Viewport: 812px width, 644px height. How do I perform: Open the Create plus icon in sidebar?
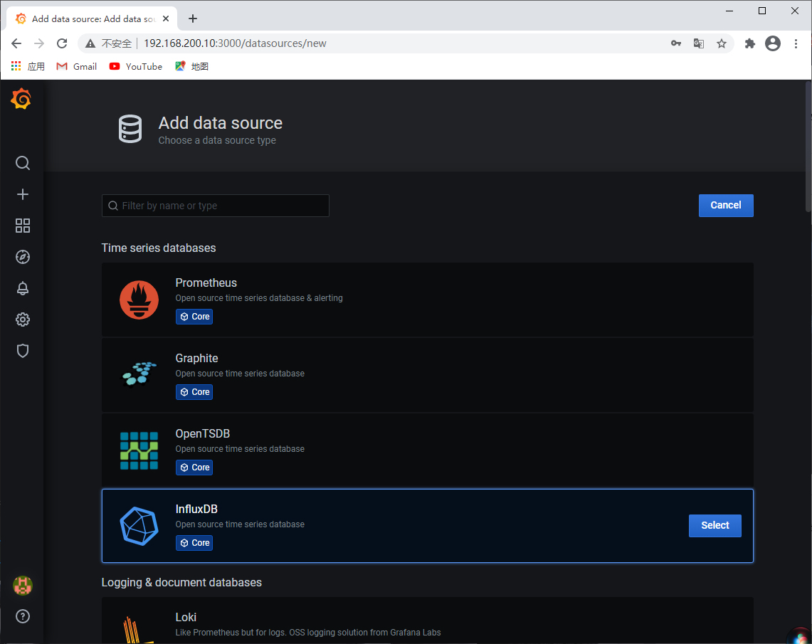pyautogui.click(x=22, y=194)
